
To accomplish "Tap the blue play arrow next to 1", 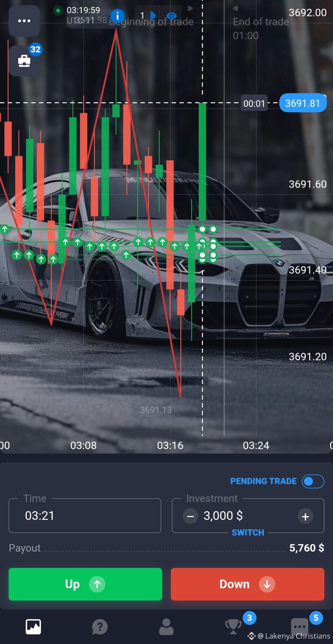I will (153, 15).
